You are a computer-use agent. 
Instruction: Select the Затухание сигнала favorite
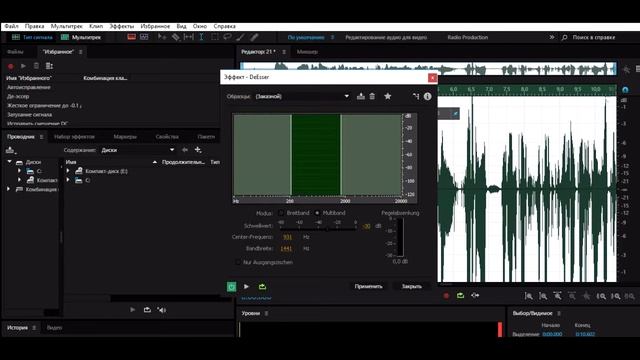pyautogui.click(x=29, y=115)
